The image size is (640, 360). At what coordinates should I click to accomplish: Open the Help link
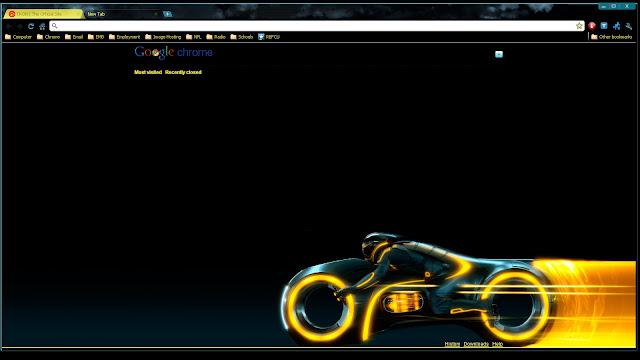tap(497, 344)
